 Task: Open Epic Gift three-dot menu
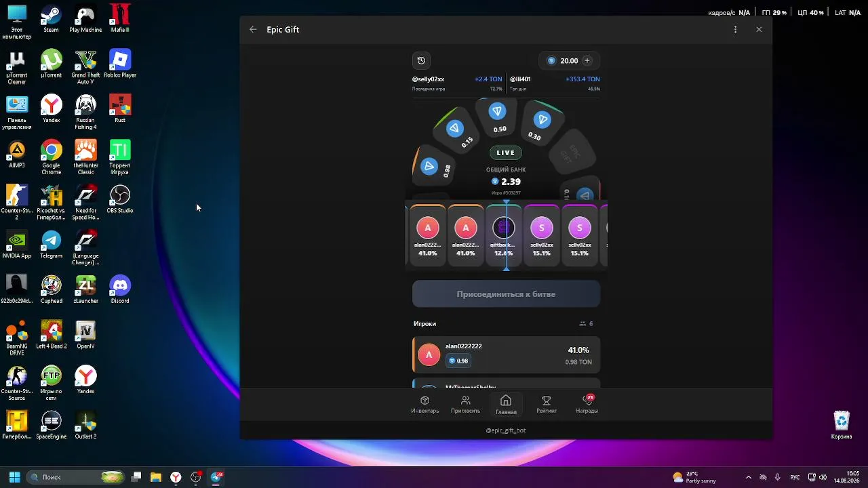point(735,29)
